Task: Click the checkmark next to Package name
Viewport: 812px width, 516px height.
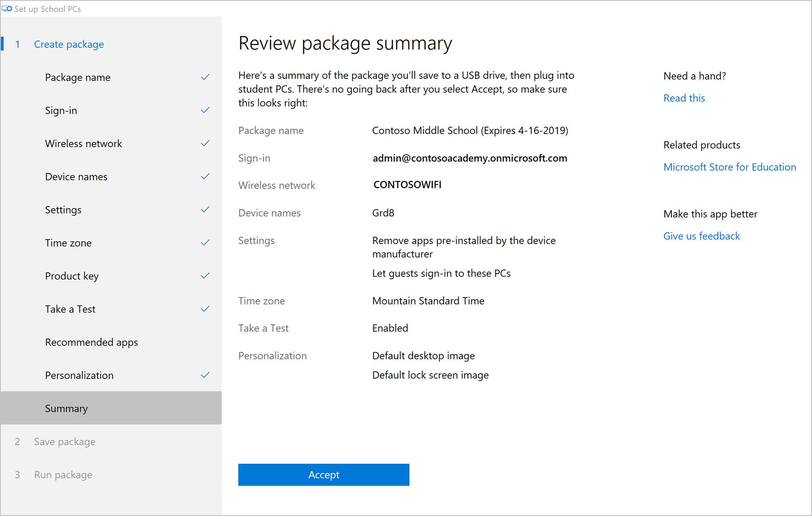Action: click(x=205, y=77)
